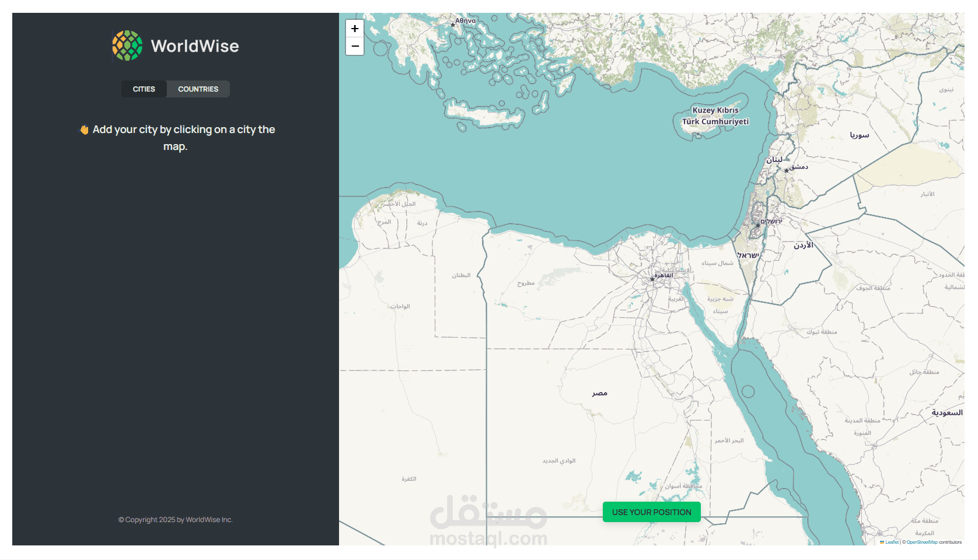Click the WorldWise title text

click(x=195, y=46)
